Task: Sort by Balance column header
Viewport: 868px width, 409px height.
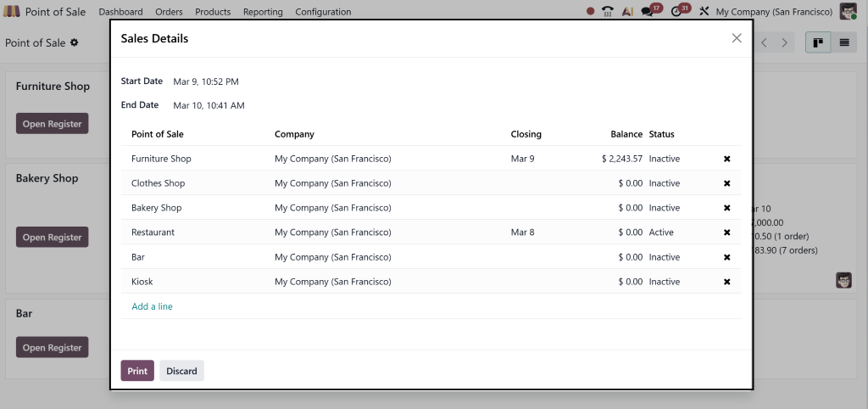Action: tap(626, 134)
